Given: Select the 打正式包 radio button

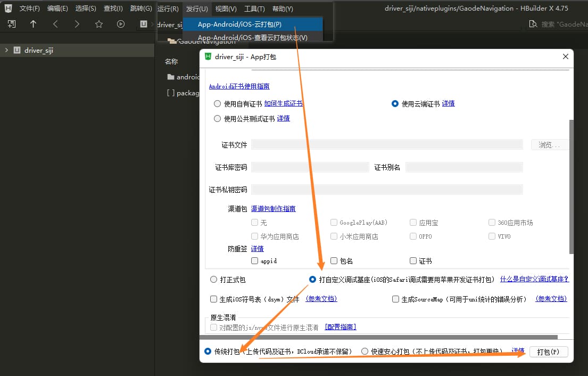Looking at the screenshot, I should coord(214,280).
